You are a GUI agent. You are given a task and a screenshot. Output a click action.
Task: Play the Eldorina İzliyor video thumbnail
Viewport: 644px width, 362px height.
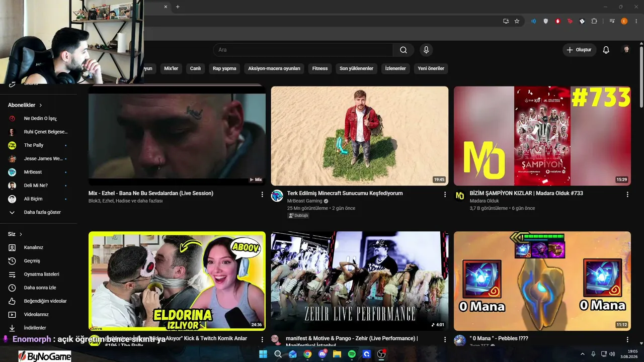pyautogui.click(x=177, y=281)
